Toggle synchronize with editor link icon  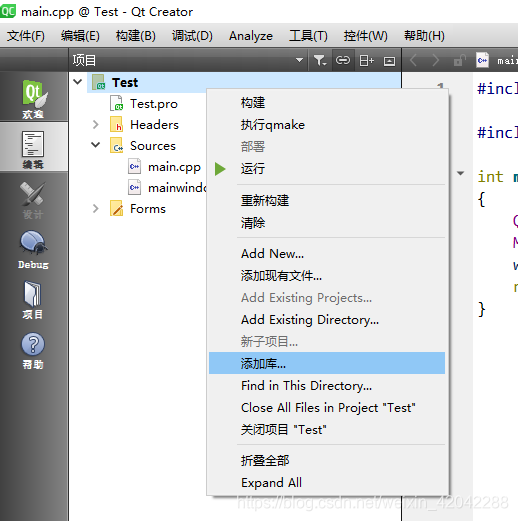point(343,61)
